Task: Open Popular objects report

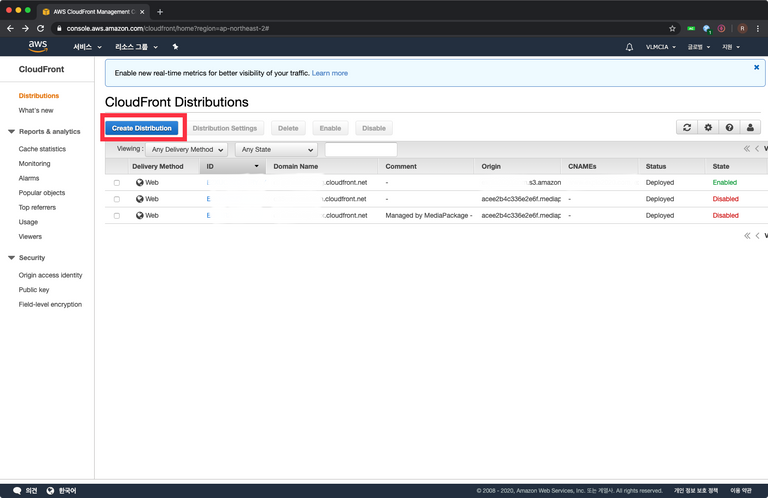Action: pyautogui.click(x=42, y=193)
